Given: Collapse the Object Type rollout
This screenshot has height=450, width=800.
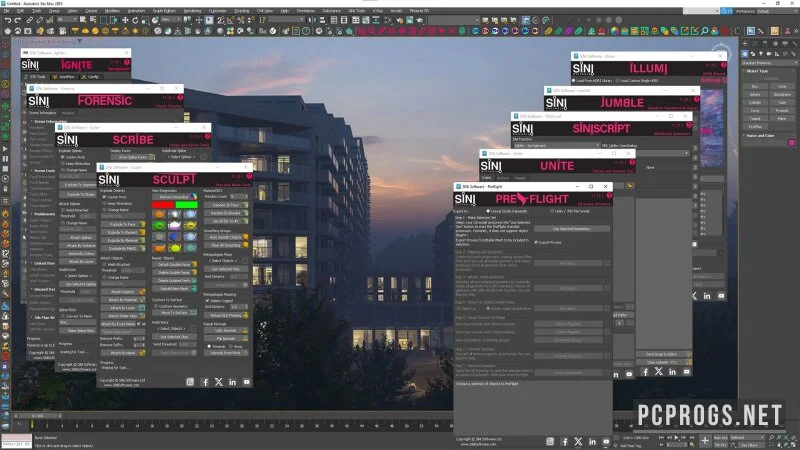Looking at the screenshot, I should 758,71.
